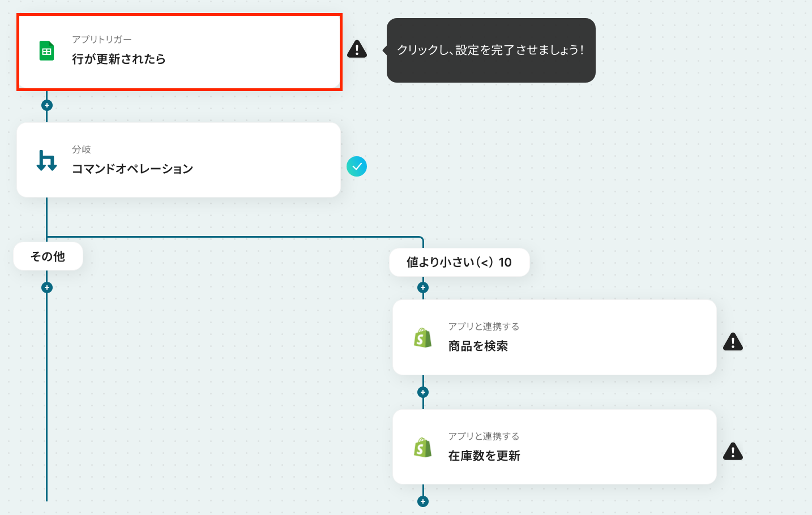812x515 pixels.
Task: Click the Shopify icon on 在庫数を更新
Action: pyautogui.click(x=422, y=448)
